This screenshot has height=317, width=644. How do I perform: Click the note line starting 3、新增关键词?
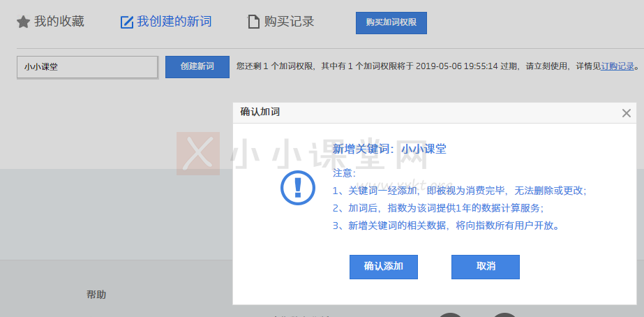pos(446,226)
